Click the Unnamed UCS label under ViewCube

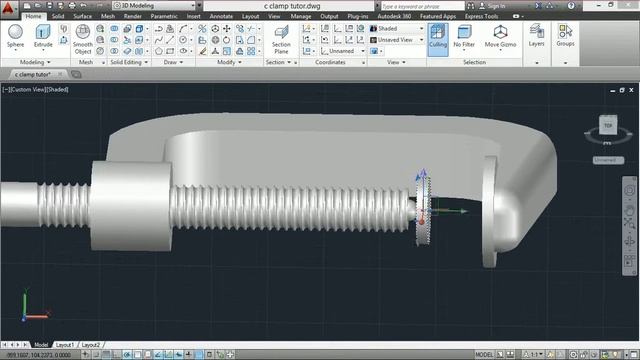[608, 160]
